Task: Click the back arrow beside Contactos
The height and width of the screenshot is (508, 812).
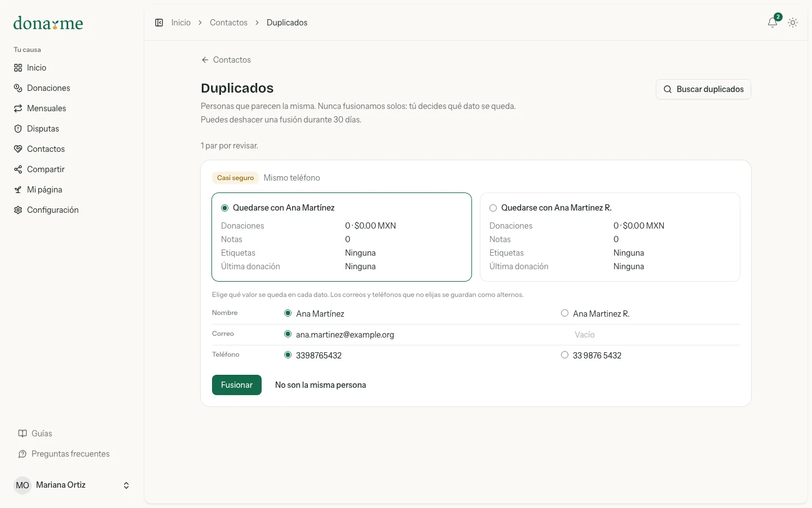Action: (205, 60)
